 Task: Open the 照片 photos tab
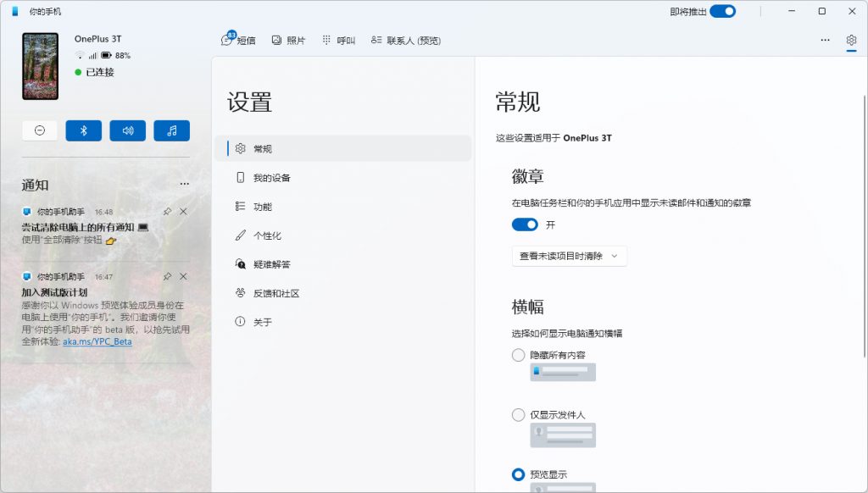[289, 40]
